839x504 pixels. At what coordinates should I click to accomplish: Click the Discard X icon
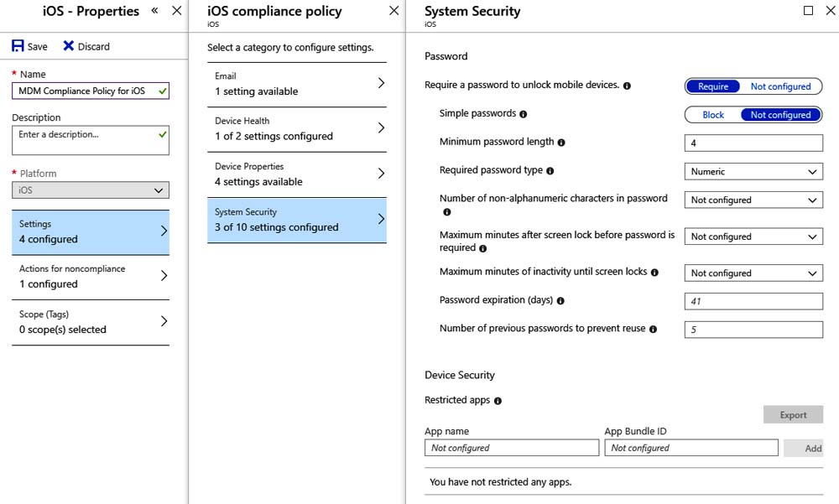point(69,46)
